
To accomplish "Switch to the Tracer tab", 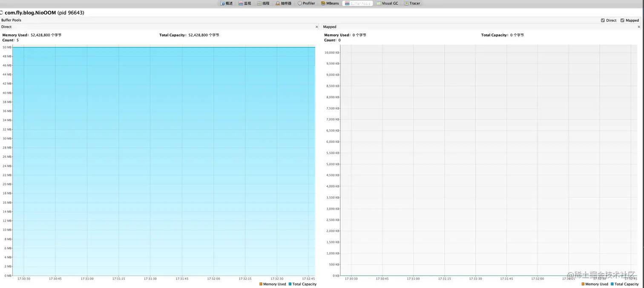I will click(x=412, y=3).
